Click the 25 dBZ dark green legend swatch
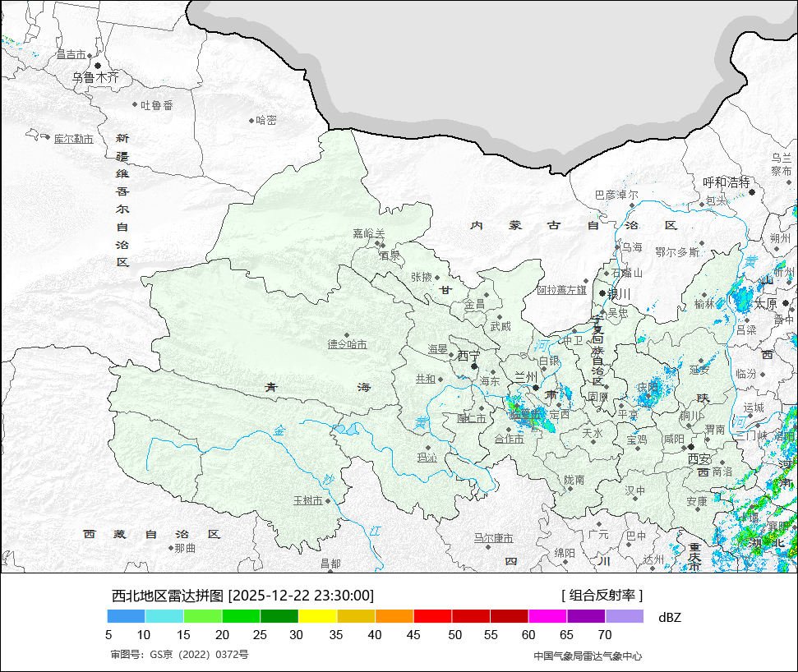Screen dimensions: 798x672 pyautogui.click(x=279, y=617)
